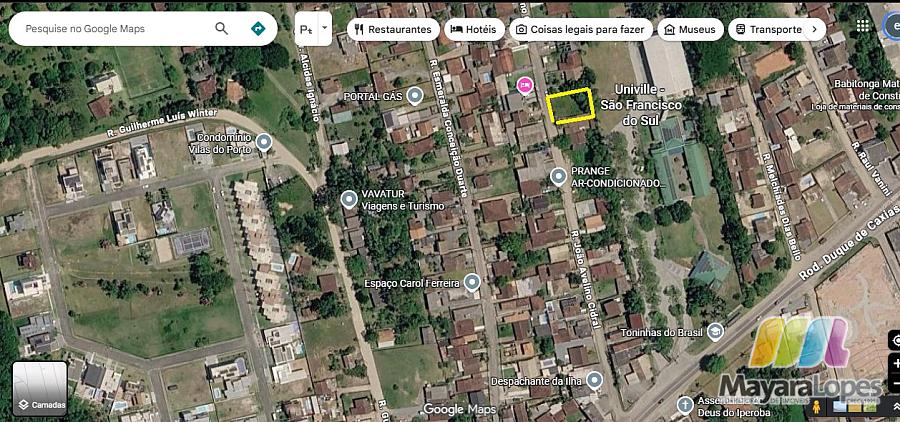Click the PORTAL GÁS map pin
Image resolution: width=900 pixels, height=422 pixels.
click(414, 96)
